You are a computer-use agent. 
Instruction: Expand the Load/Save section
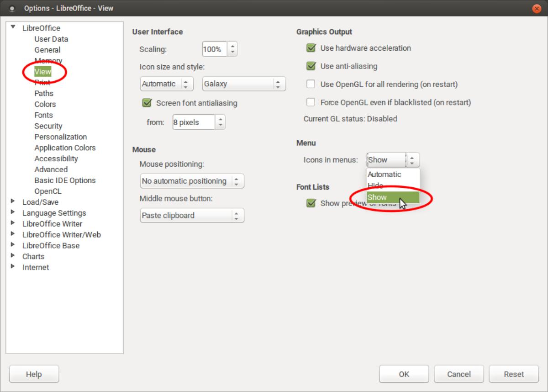tap(12, 202)
